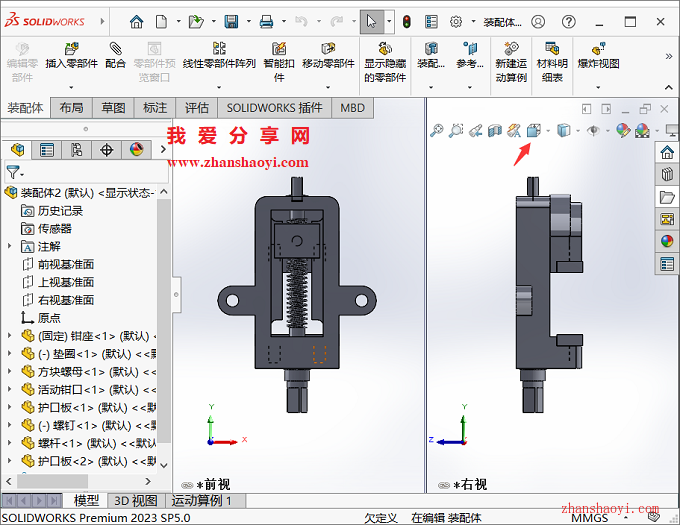Click the Rebuild traffic light icon
680x525 pixels.
[406, 21]
